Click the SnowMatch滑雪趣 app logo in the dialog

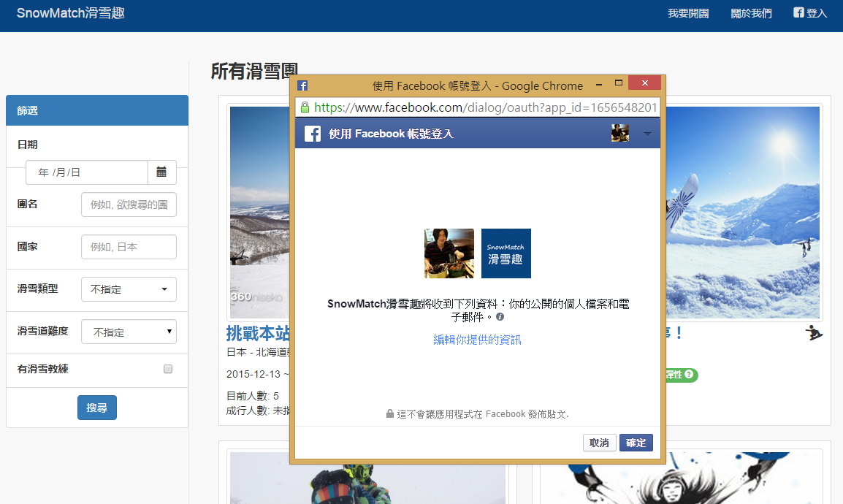pyautogui.click(x=506, y=253)
